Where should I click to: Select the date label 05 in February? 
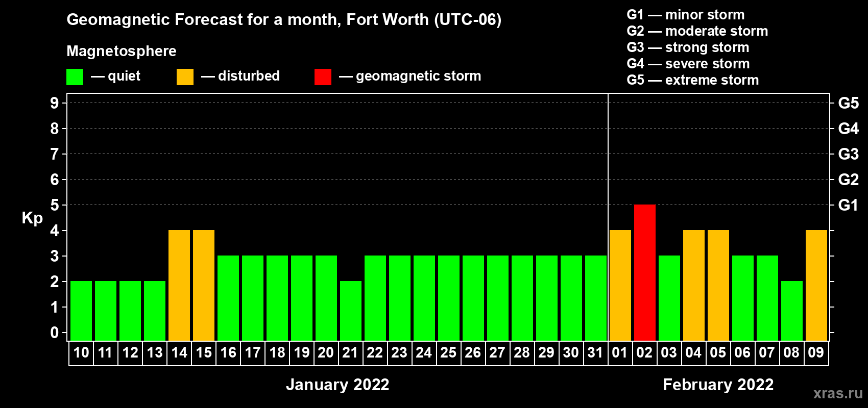point(718,353)
